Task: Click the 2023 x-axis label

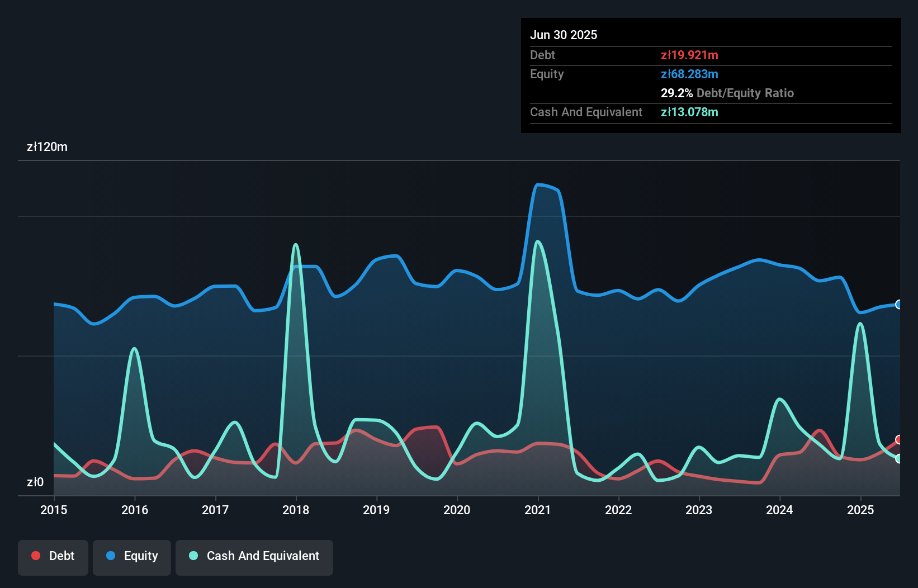Action: coord(699,510)
